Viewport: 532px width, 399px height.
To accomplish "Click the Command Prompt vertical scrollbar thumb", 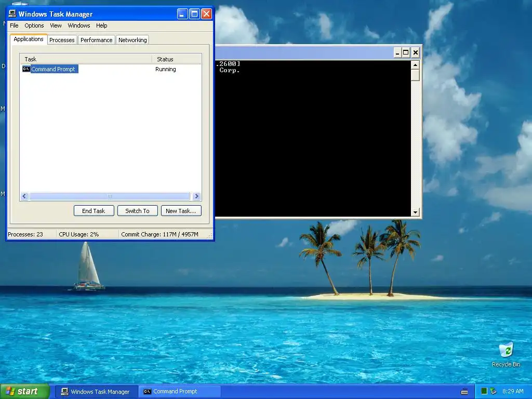I will [415, 75].
